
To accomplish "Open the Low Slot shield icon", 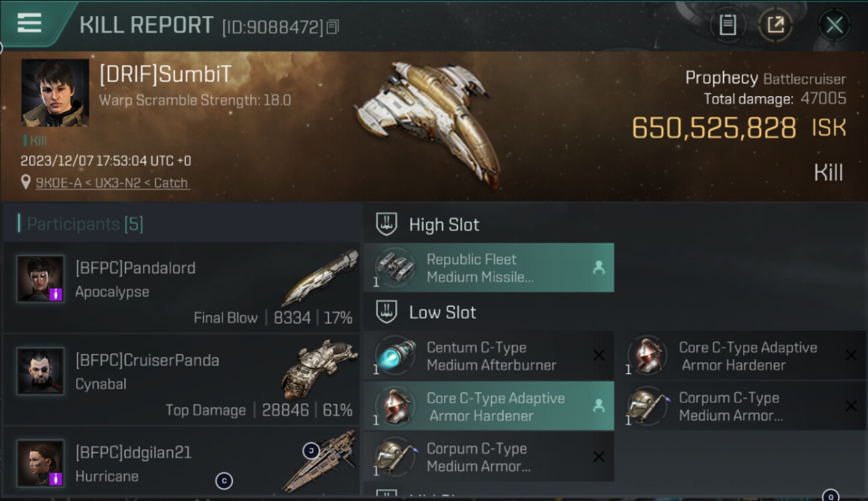I will click(x=387, y=312).
